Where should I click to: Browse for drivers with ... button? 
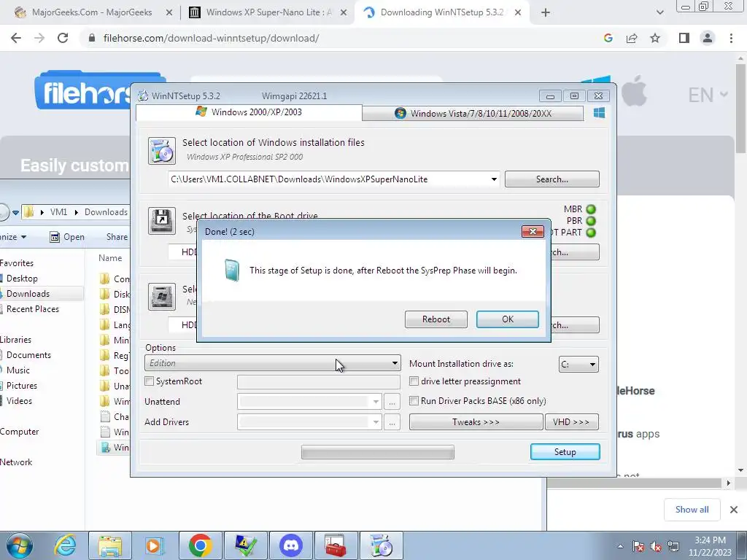(x=392, y=422)
